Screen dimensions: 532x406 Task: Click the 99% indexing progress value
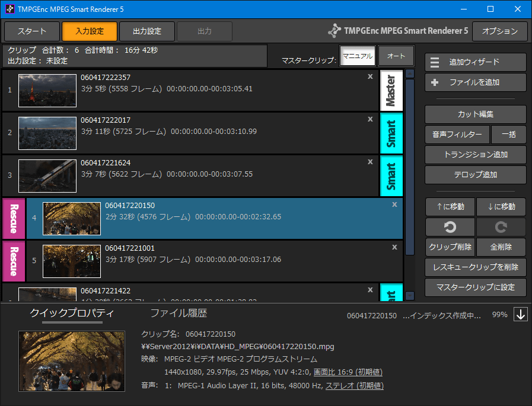pos(500,315)
